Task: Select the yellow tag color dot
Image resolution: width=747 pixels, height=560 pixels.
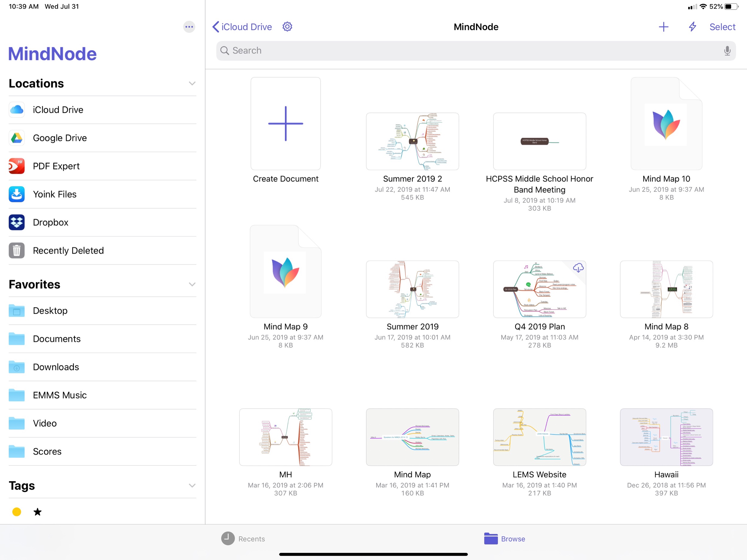Action: pyautogui.click(x=16, y=512)
